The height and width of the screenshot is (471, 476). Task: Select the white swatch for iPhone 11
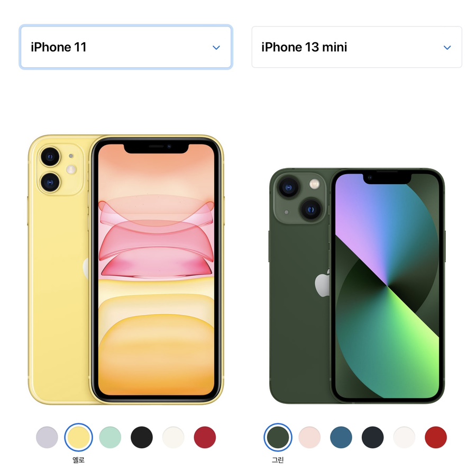173,437
